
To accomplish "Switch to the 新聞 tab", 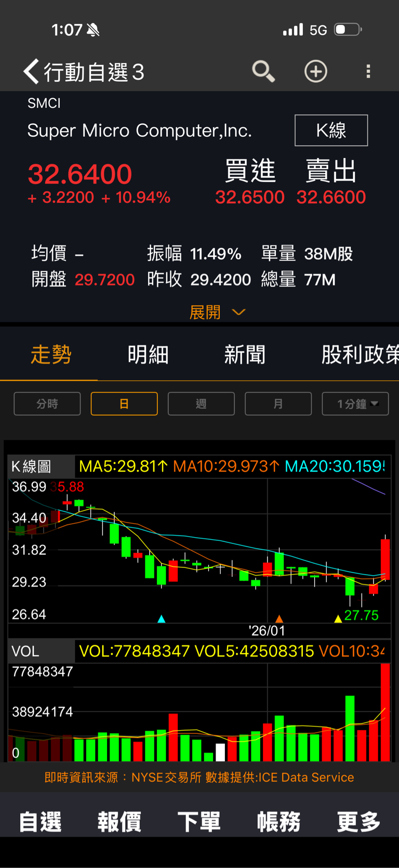I will pyautogui.click(x=245, y=355).
